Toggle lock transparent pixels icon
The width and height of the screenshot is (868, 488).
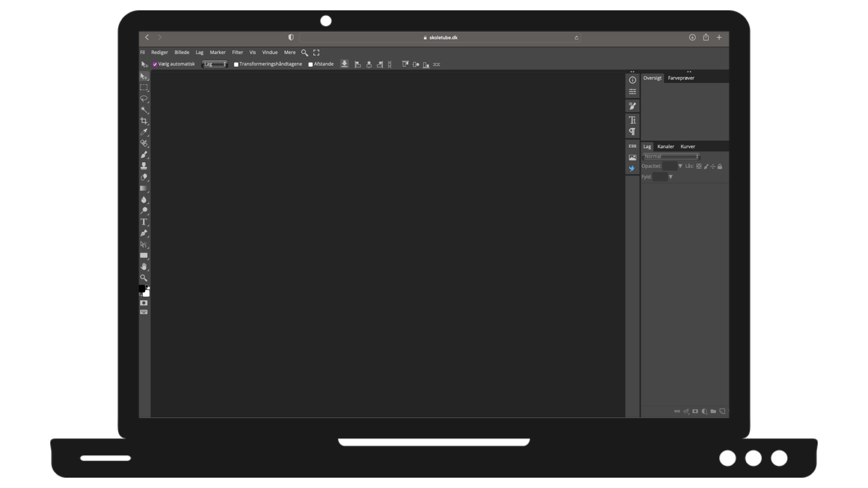tap(699, 166)
